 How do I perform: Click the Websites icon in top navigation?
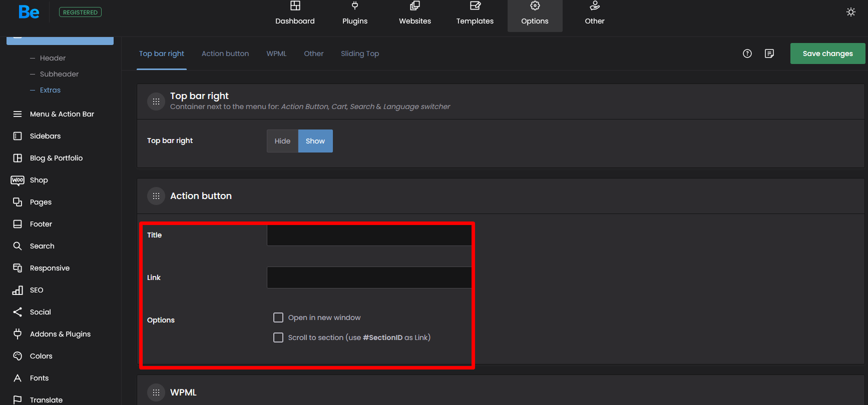click(415, 6)
